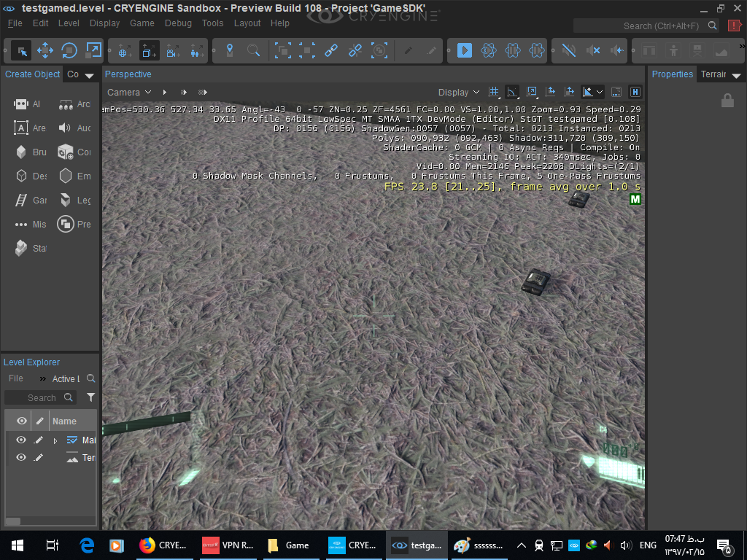Toggle helpers with the H button
747x560 pixels.
coord(635,92)
